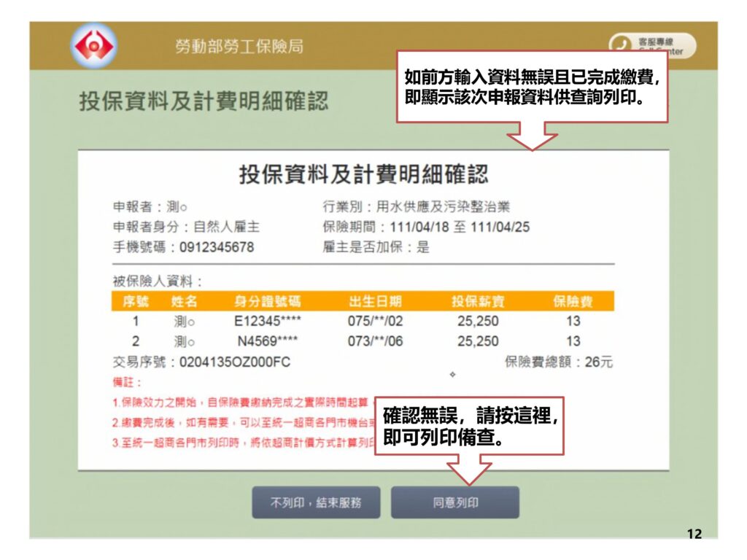Click the 保險費 column header
The height and width of the screenshot is (560, 747).
[573, 302]
